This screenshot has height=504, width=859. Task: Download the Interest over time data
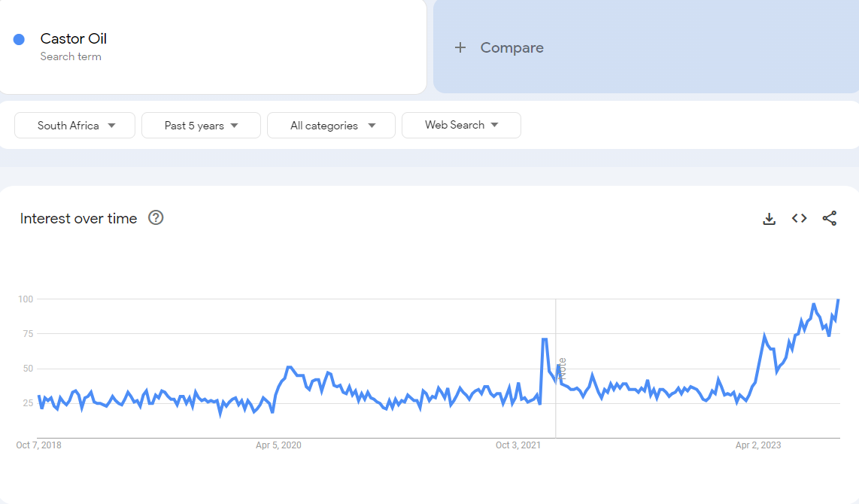coord(769,219)
